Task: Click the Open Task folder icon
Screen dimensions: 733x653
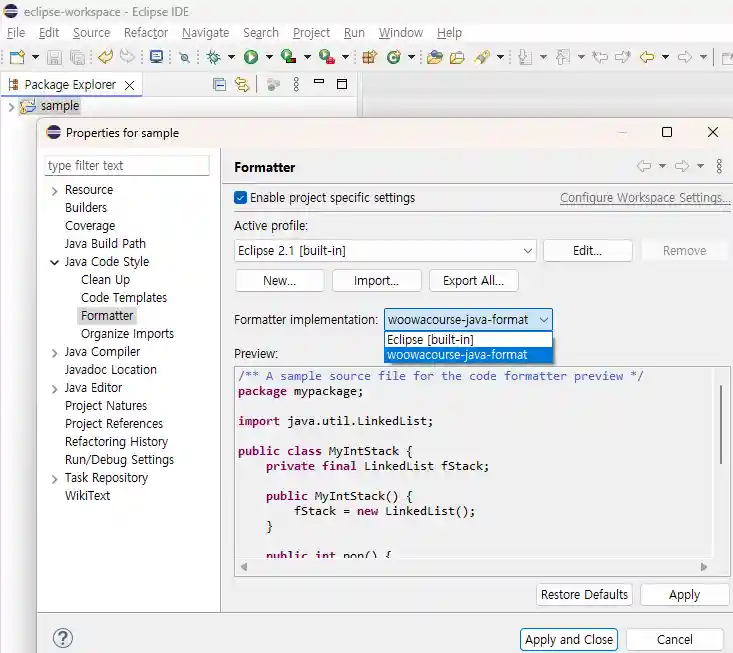Action: tap(457, 57)
